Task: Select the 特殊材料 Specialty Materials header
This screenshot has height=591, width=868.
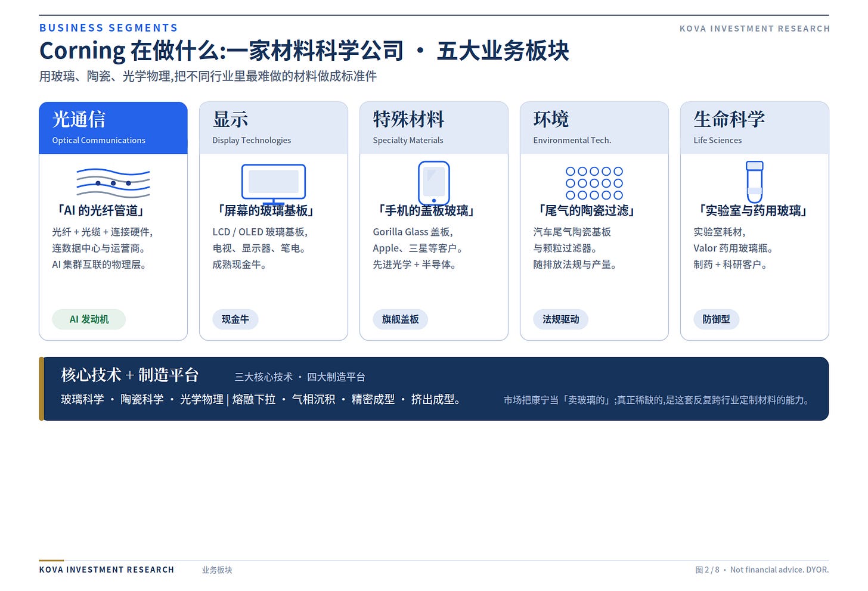Action: 434,128
